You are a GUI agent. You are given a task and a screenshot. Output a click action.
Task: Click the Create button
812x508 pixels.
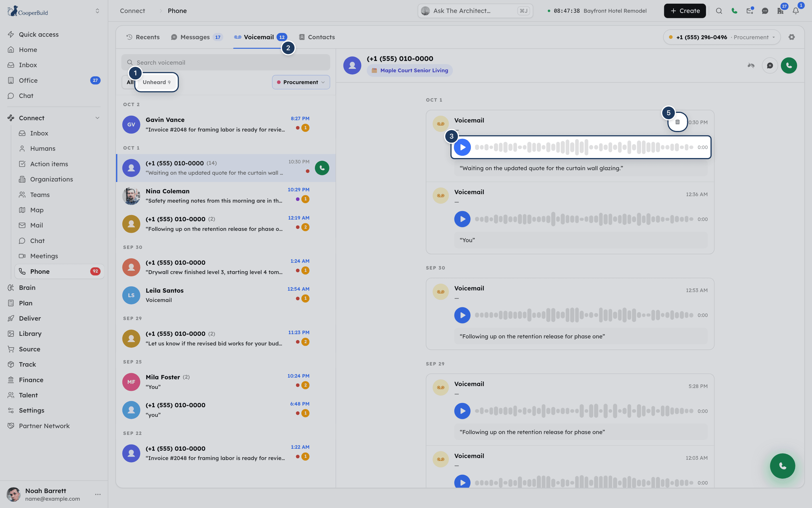685,11
